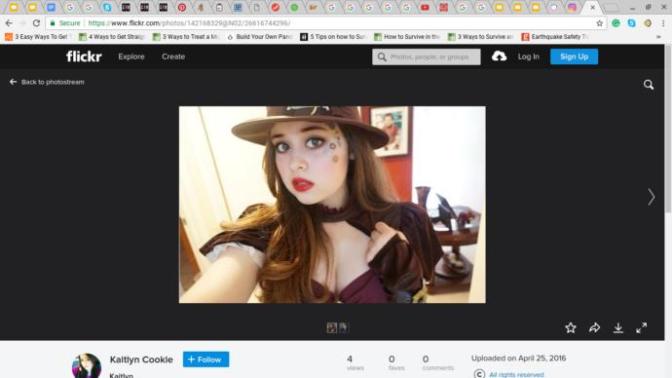Bookmark this page with the address-bar star

click(x=600, y=23)
